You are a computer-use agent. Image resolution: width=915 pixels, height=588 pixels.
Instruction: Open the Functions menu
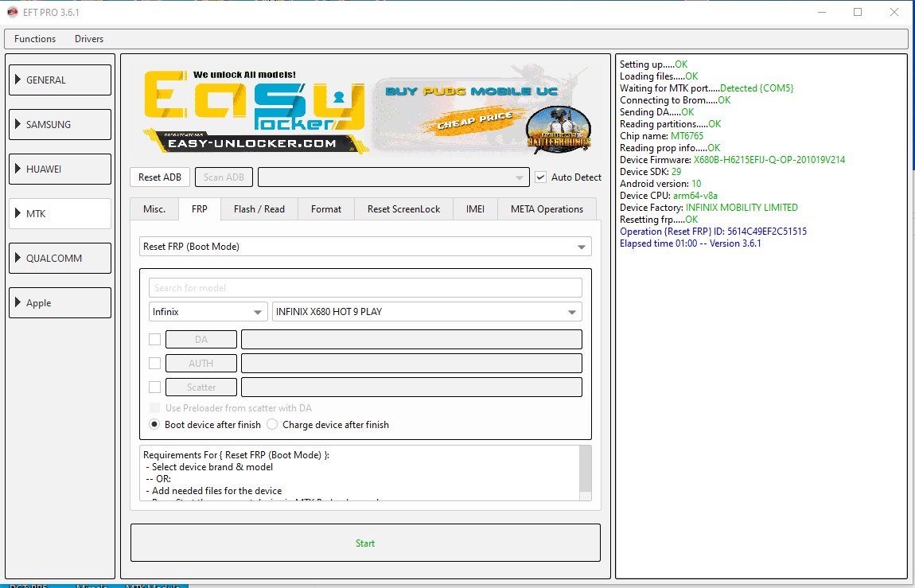point(35,39)
